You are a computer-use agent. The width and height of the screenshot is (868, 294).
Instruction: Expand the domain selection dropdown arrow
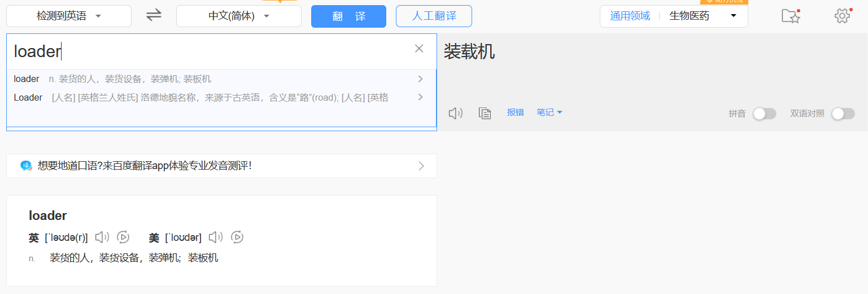click(x=734, y=16)
